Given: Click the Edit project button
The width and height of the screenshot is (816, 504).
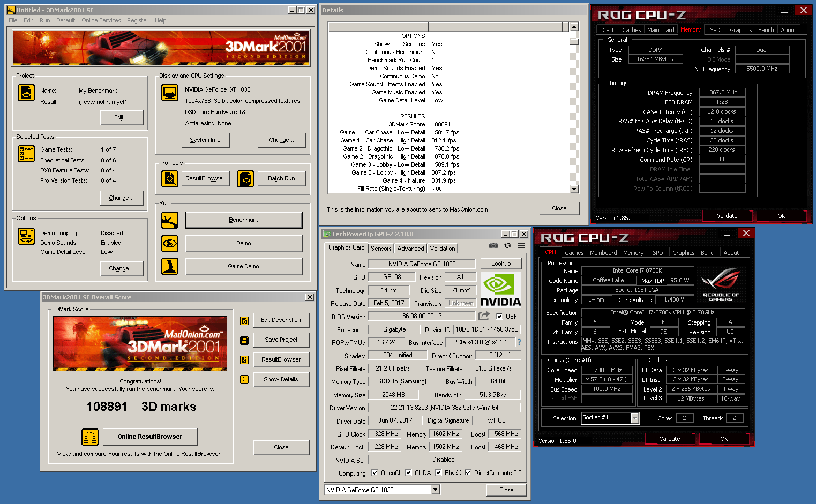Looking at the screenshot, I should (x=122, y=117).
